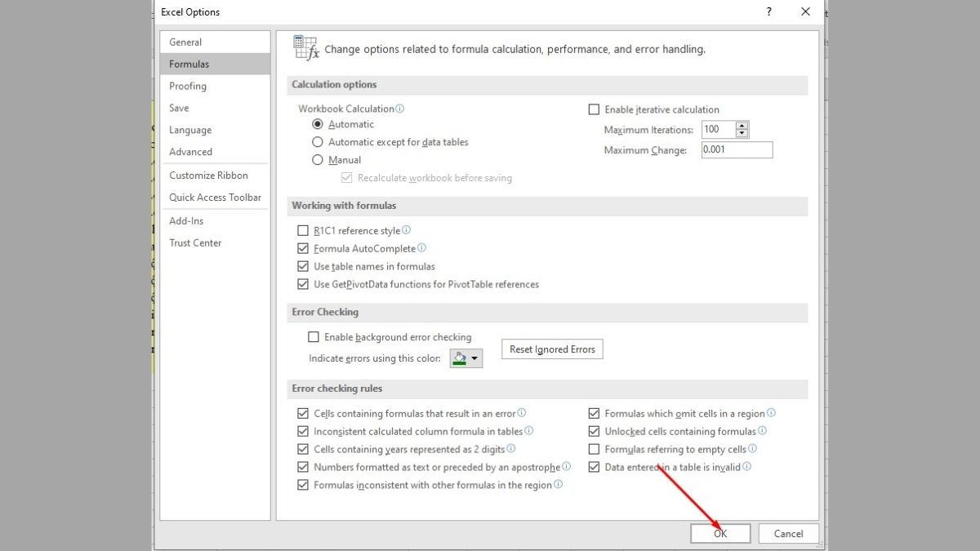This screenshot has height=551, width=980.
Task: Uncheck Cells containing formulas that result in error
Action: pyautogui.click(x=303, y=414)
